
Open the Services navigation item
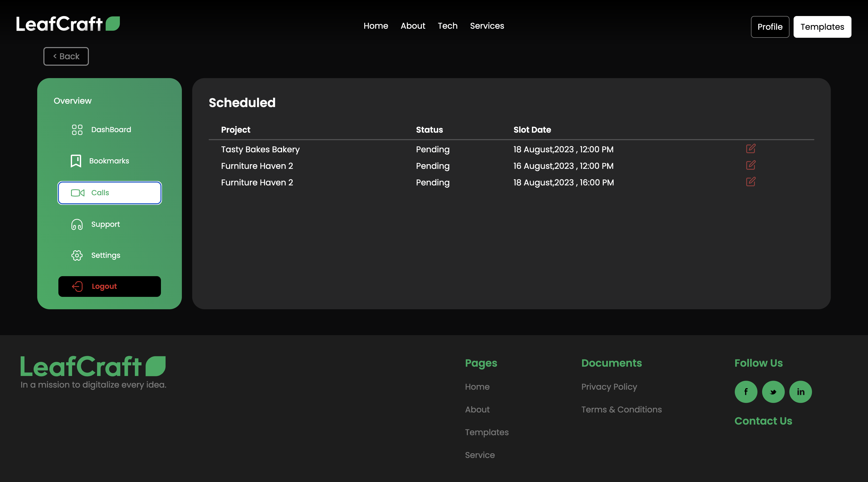point(487,26)
